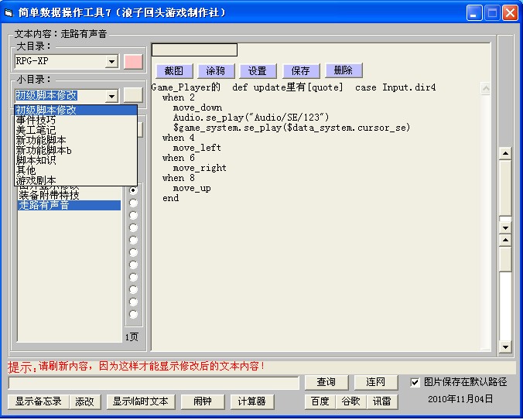Click the 连网 connect button
Viewport: 523px width, 420px height.
pyautogui.click(x=376, y=382)
